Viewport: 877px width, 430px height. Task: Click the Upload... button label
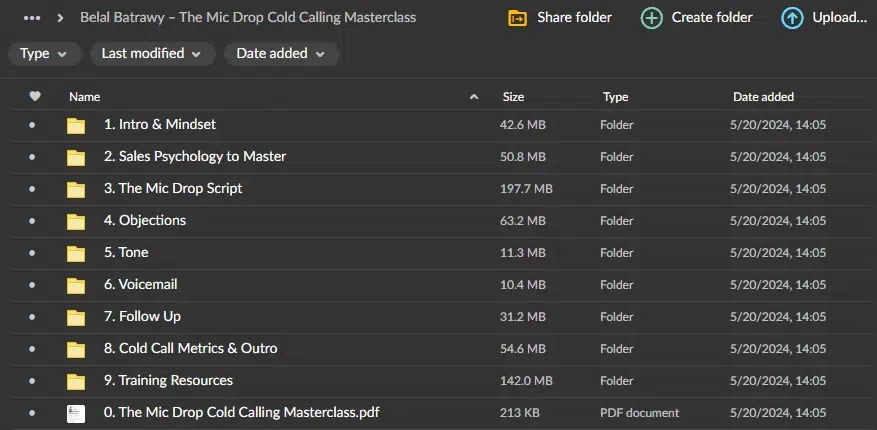tap(839, 18)
